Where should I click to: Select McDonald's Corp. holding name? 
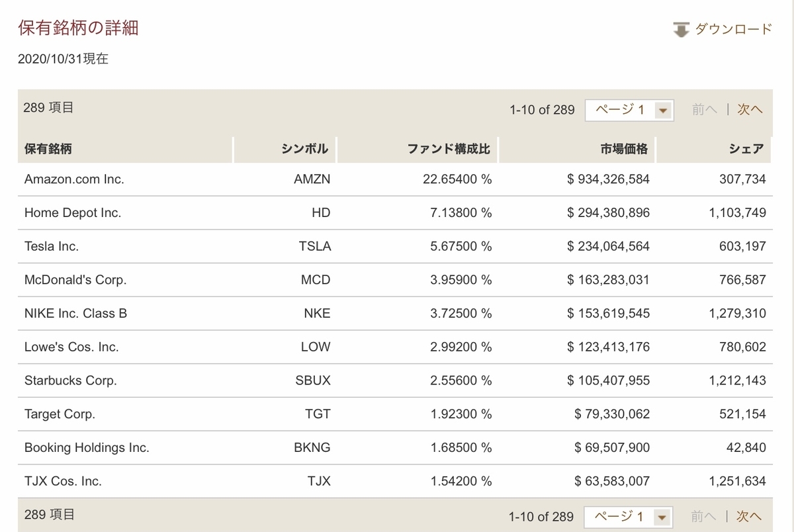[75, 280]
